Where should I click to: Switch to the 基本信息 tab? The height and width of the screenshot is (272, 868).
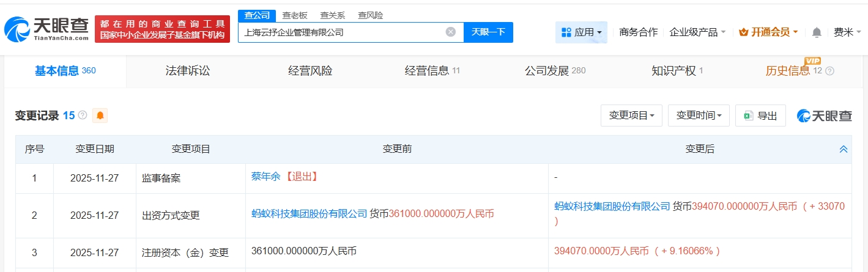pos(65,71)
